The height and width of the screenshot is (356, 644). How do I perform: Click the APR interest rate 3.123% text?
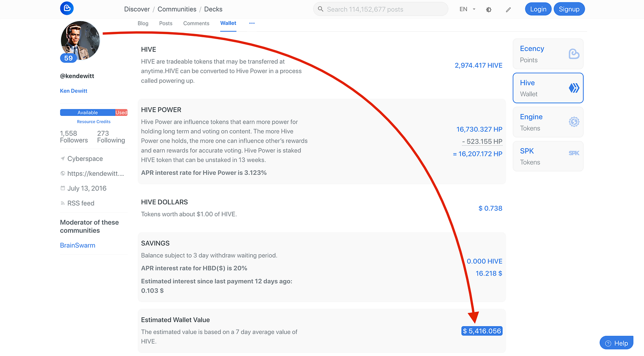(x=204, y=173)
